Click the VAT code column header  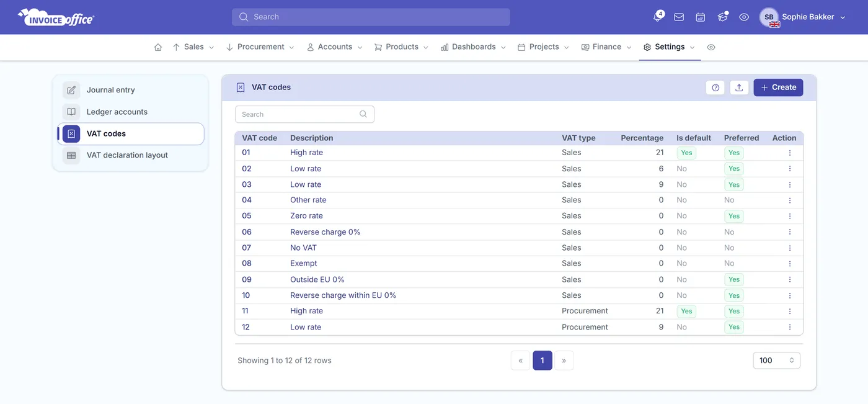[259, 138]
